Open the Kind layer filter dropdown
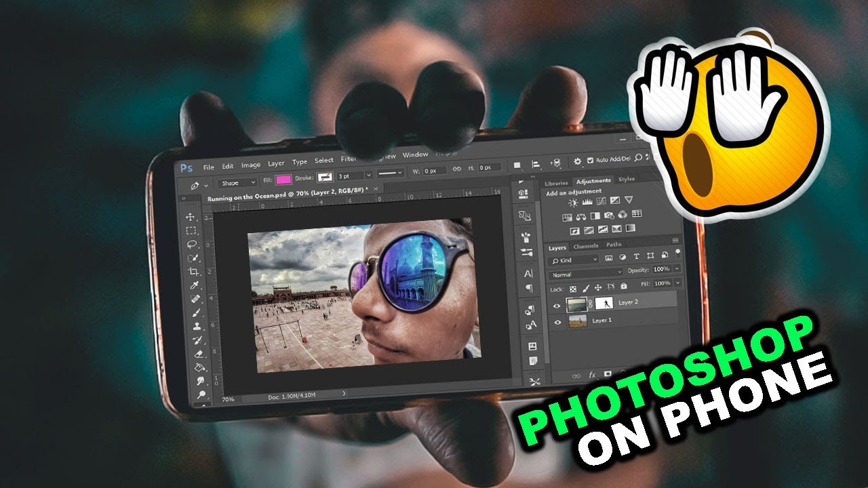Viewport: 868px width, 488px height. pos(573,260)
